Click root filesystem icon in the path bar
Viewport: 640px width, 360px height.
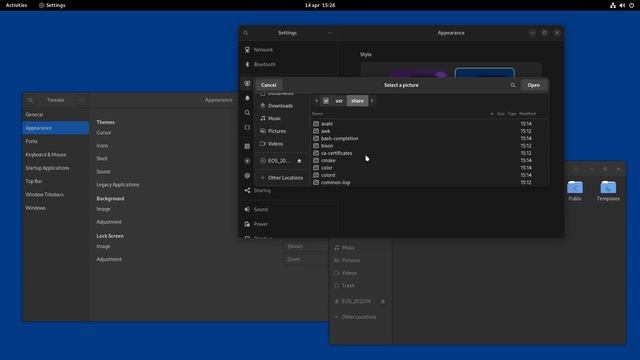[326, 101]
